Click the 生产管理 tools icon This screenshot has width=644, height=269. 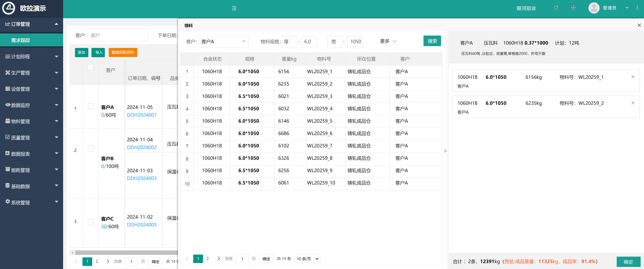[8, 73]
